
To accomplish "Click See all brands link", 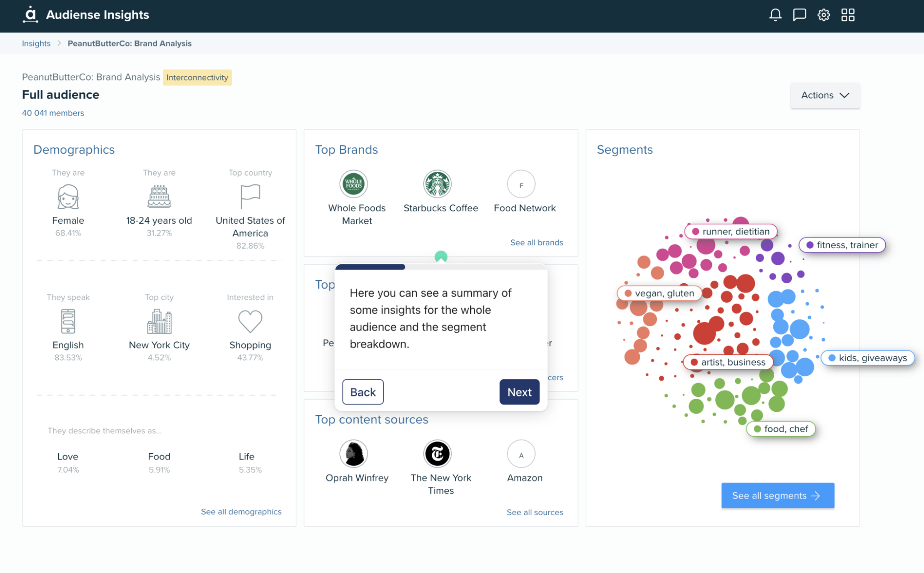I will coord(537,242).
